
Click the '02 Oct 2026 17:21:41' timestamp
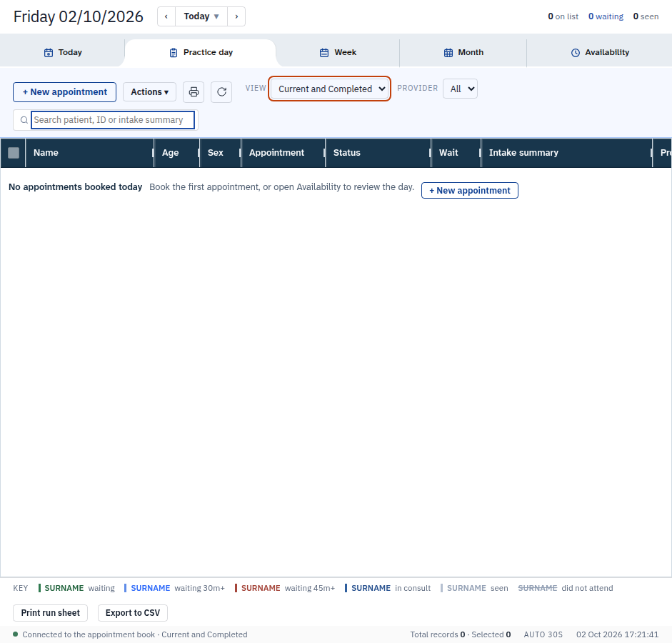coord(617,634)
